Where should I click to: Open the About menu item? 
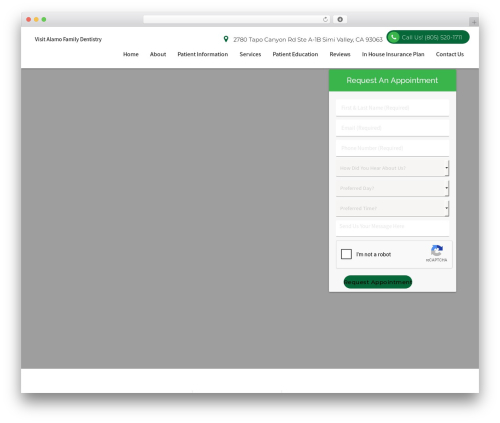[x=158, y=54]
